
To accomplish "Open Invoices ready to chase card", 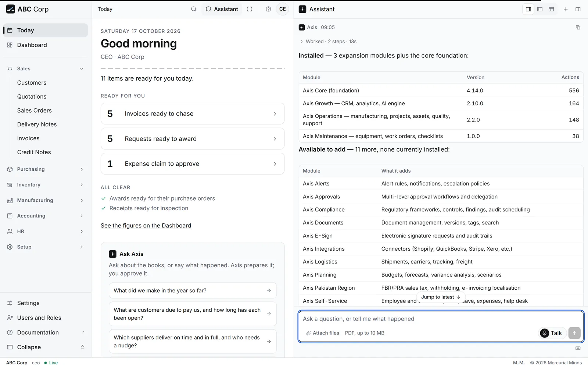I will pyautogui.click(x=193, y=114).
